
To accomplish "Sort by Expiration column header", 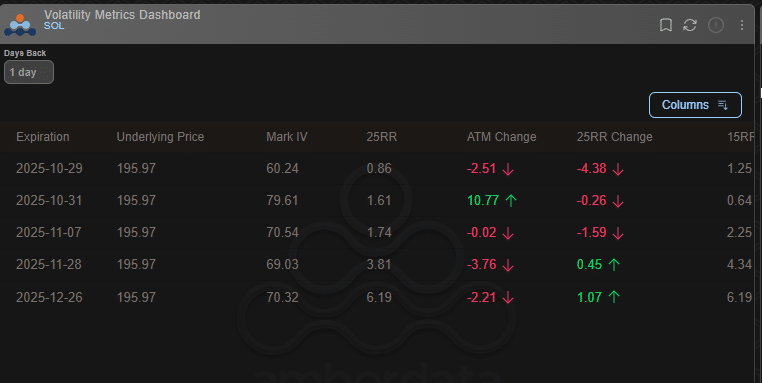I will (x=43, y=137).
